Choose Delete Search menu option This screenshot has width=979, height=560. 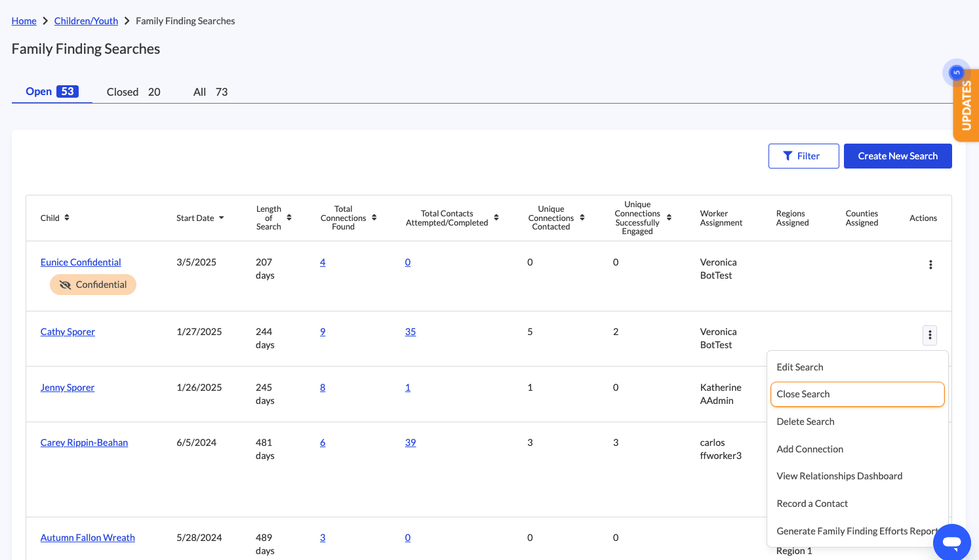pyautogui.click(x=805, y=422)
